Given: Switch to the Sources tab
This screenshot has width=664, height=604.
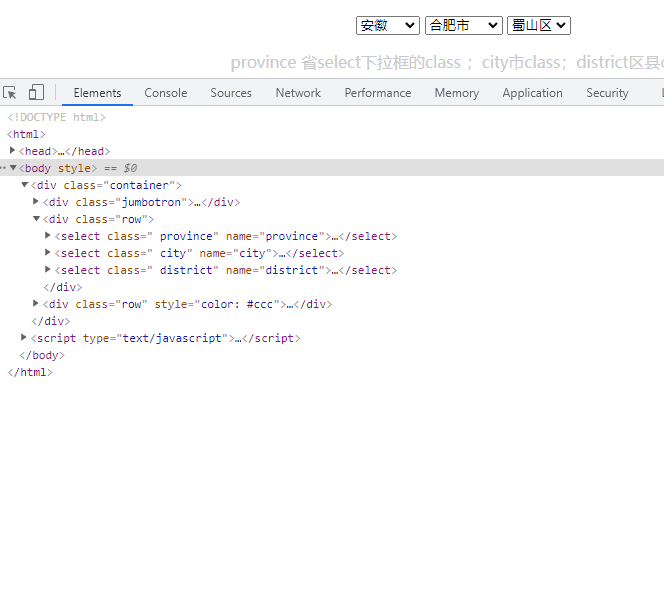Looking at the screenshot, I should (231, 93).
